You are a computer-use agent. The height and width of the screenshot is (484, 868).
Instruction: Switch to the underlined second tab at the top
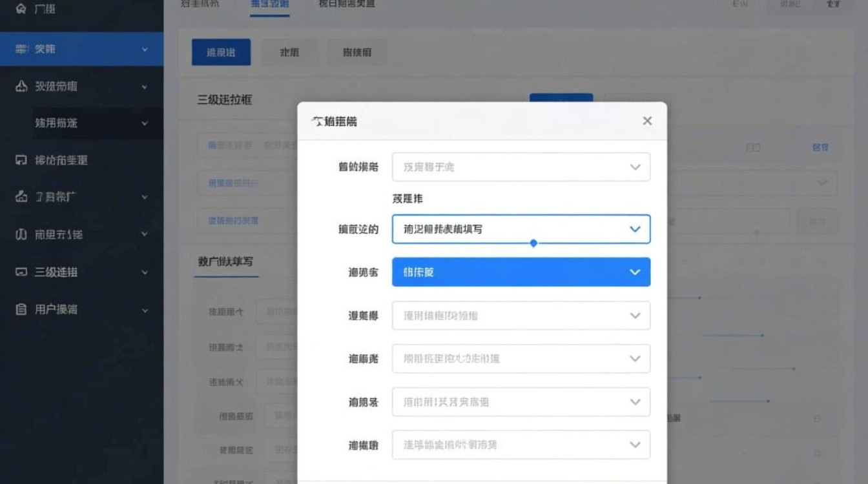point(270,3)
